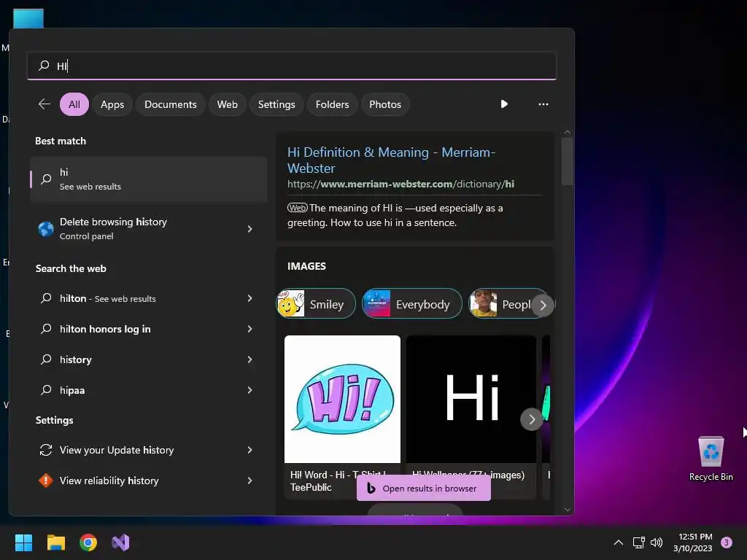Open the Recycle Bin desktop icon
The width and height of the screenshot is (747, 560).
point(711,459)
